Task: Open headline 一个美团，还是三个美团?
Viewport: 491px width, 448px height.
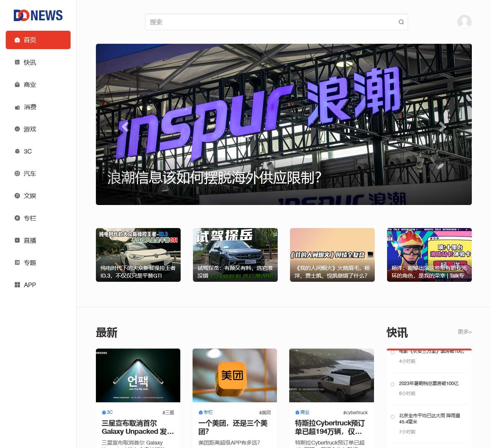Action: (233, 427)
